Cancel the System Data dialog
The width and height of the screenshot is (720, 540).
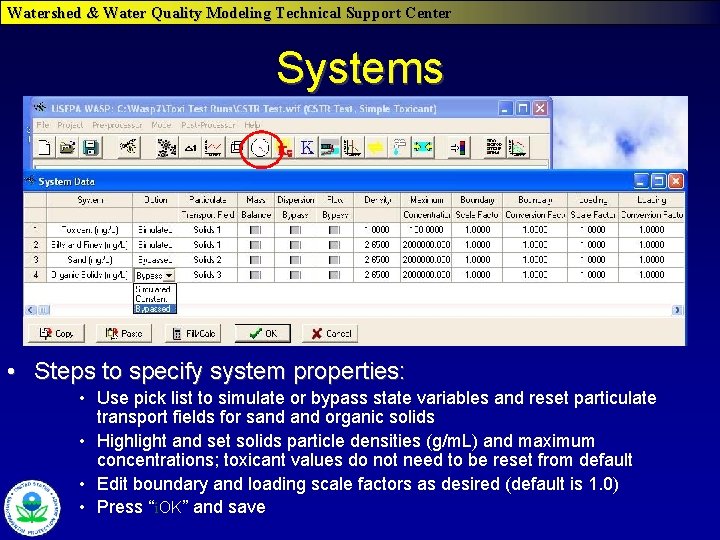(x=330, y=333)
